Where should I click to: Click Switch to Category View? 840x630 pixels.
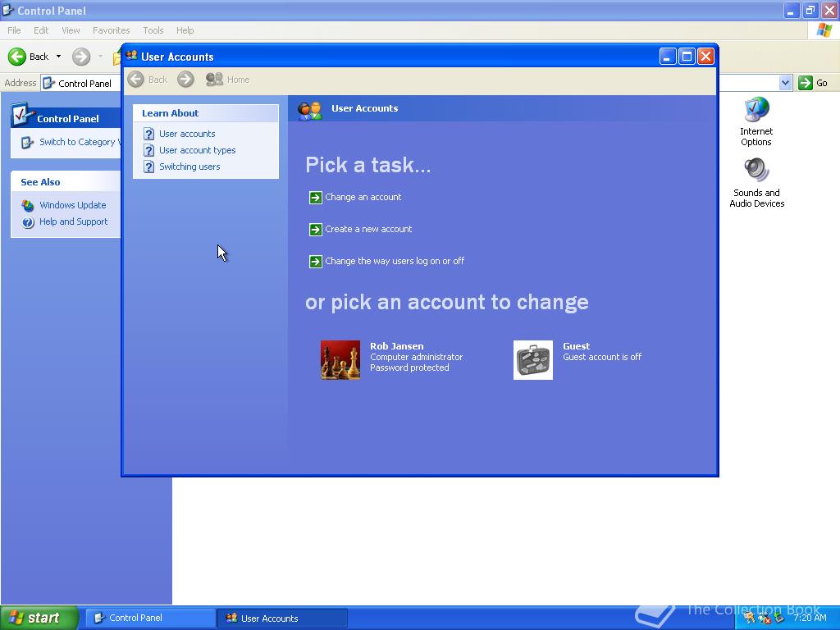pyautogui.click(x=78, y=141)
